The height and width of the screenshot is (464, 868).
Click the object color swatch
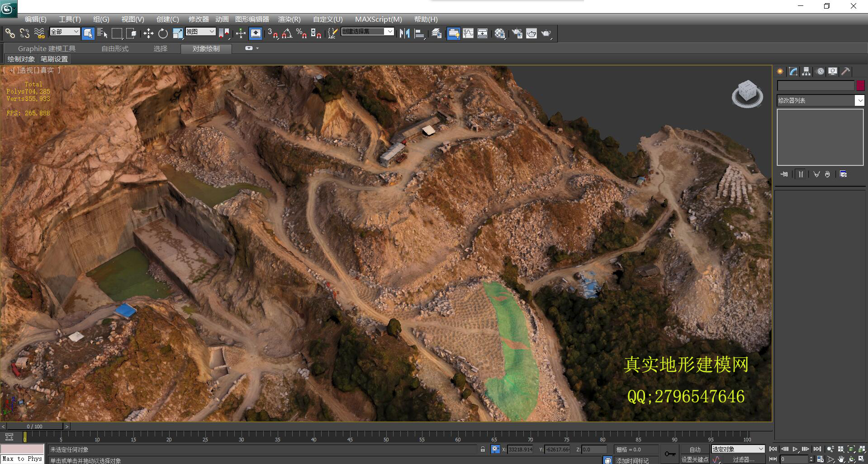tap(860, 85)
